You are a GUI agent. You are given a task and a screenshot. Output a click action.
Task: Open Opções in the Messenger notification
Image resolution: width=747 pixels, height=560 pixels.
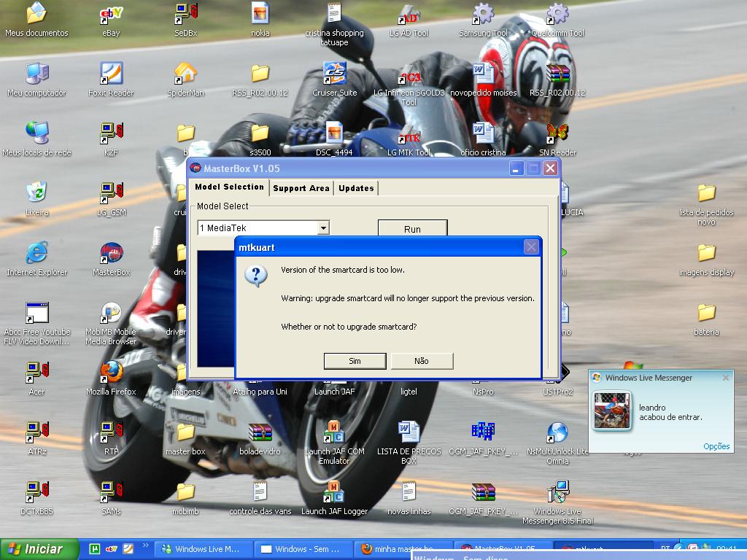click(716, 446)
